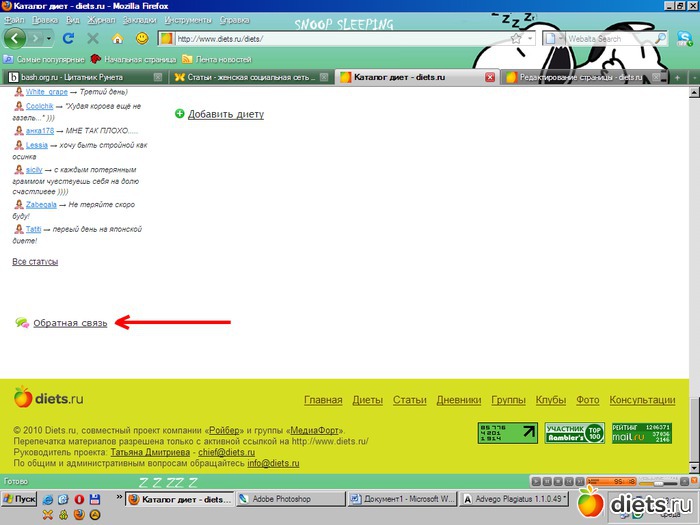The width and height of the screenshot is (700, 525).
Task: Stop page loading with the X icon
Action: click(93, 39)
